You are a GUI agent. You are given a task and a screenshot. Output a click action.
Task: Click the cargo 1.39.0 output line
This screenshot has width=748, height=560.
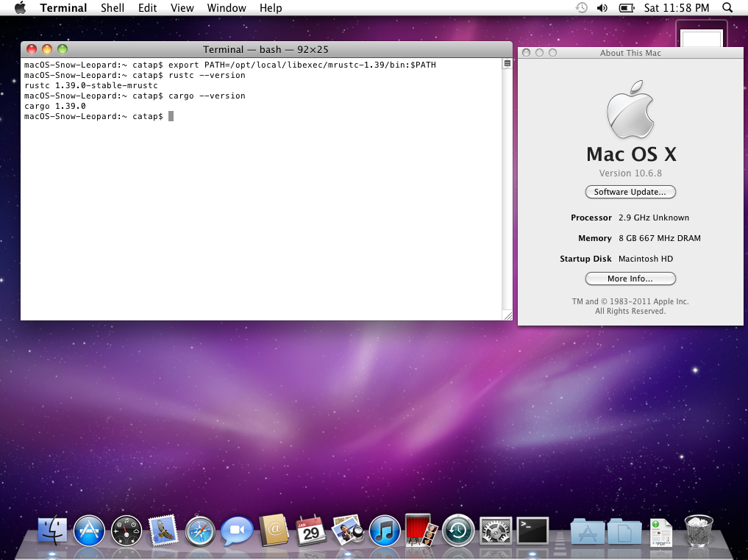[55, 106]
